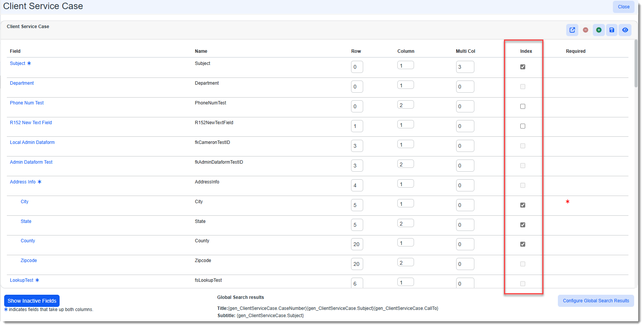644x327 pixels.
Task: Open Configure Global Search Results
Action: (x=595, y=301)
